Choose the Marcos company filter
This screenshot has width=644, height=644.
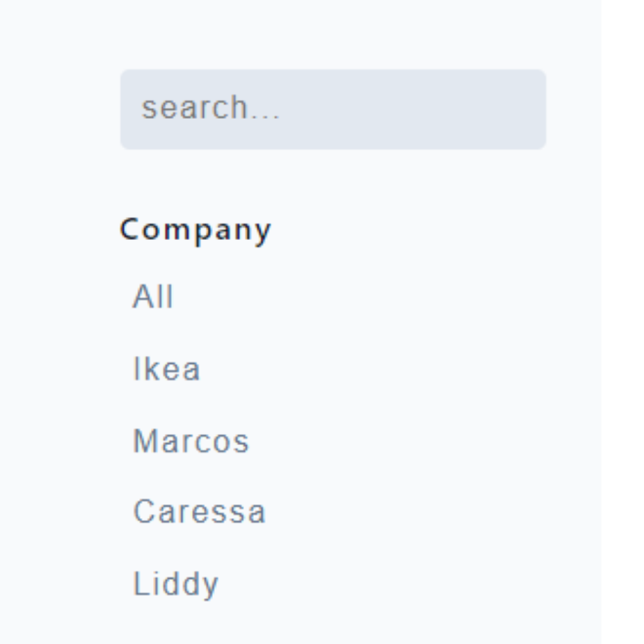(x=191, y=441)
